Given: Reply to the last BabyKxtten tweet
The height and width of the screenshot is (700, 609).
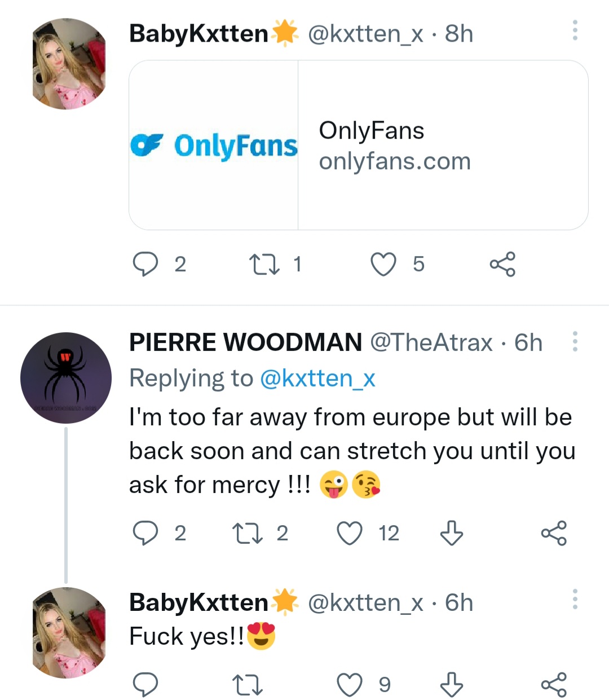Looking at the screenshot, I should 145,684.
